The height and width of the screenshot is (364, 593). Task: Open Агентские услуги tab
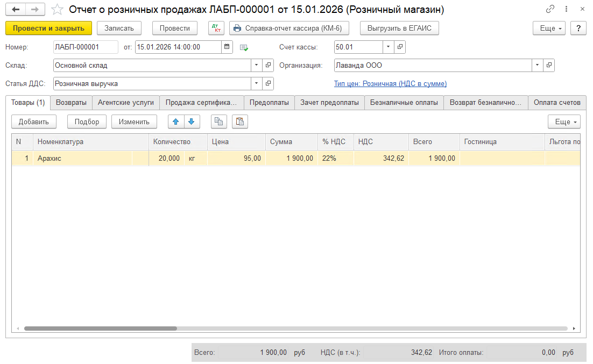[126, 103]
